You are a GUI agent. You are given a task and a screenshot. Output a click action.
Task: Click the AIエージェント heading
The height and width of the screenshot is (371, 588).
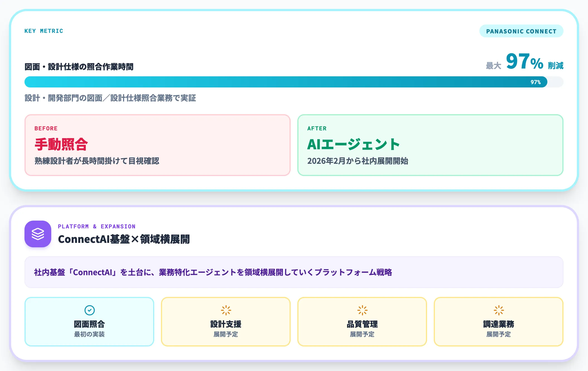(x=354, y=144)
